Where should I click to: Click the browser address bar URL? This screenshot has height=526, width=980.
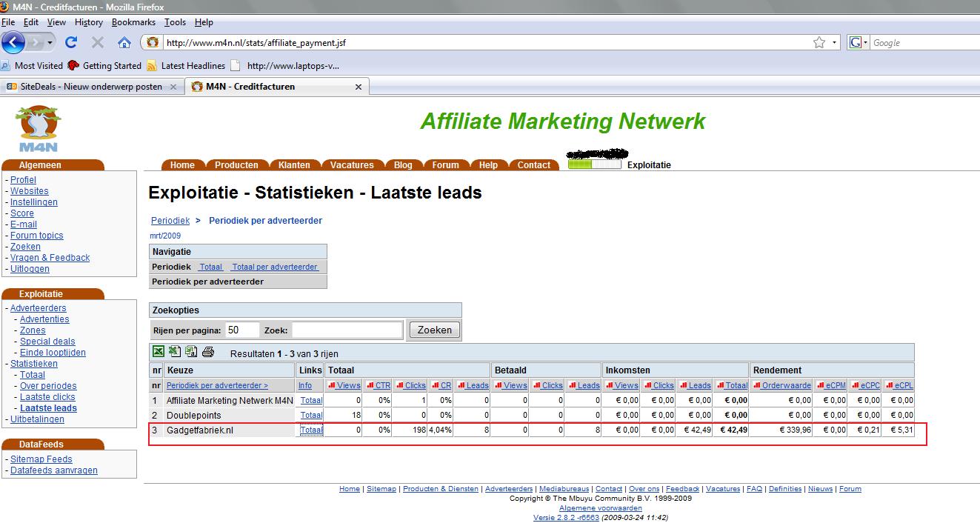click(x=256, y=43)
